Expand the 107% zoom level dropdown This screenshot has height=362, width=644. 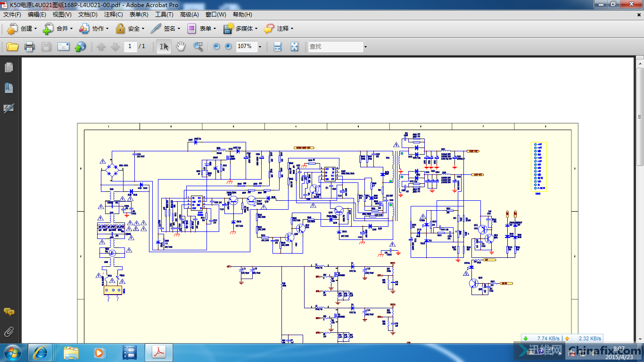259,47
